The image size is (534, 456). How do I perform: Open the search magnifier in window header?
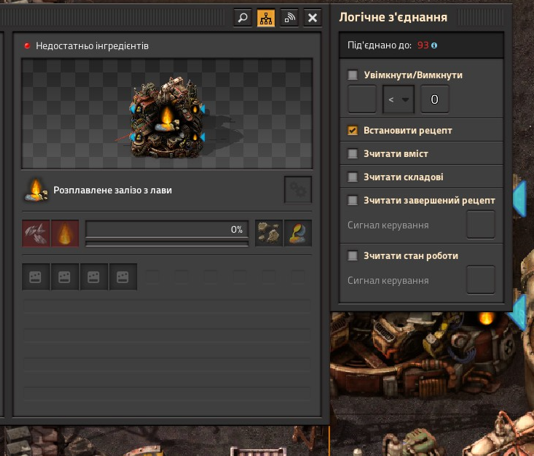coord(242,17)
